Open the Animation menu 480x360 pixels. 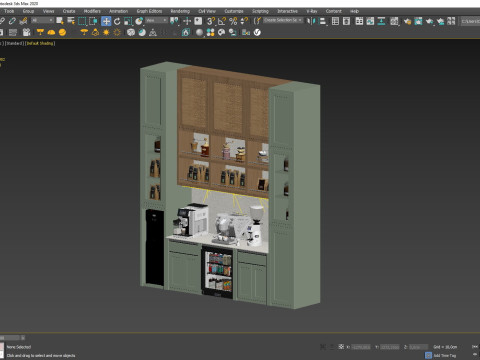click(x=118, y=11)
